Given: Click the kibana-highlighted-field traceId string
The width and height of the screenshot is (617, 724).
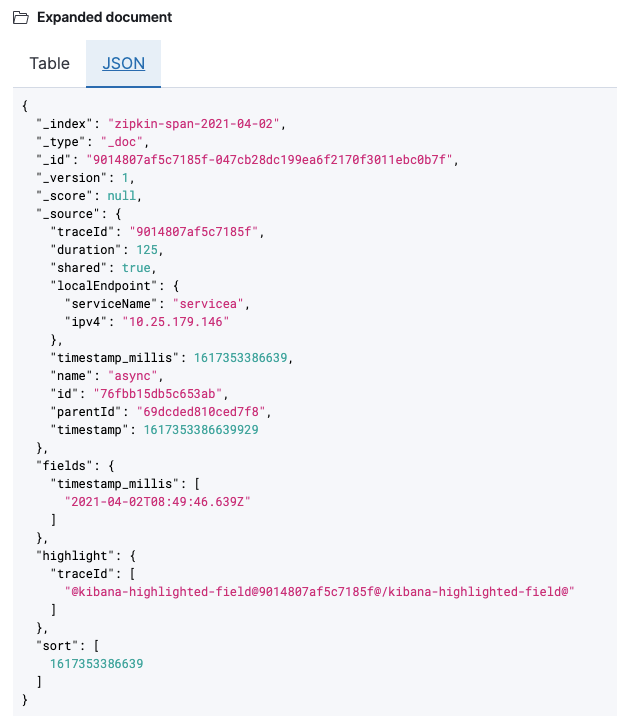Looking at the screenshot, I should pos(320,592).
